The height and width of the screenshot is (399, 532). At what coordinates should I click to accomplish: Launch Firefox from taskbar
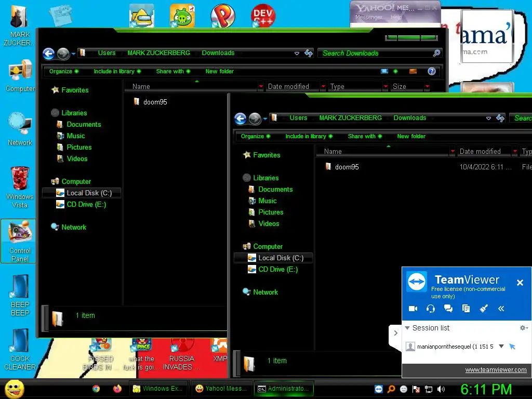pos(117,389)
